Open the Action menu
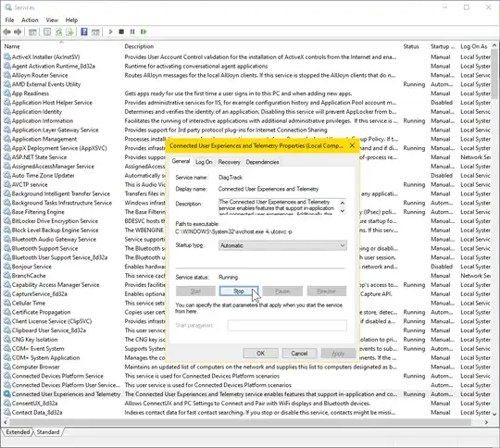The height and width of the screenshot is (448, 500). tap(30, 20)
